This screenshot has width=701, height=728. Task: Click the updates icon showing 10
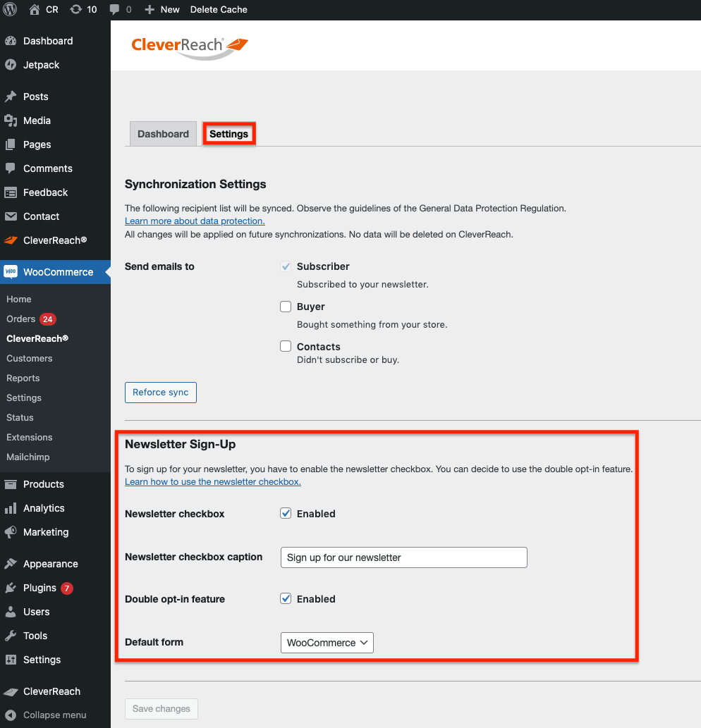pos(76,10)
